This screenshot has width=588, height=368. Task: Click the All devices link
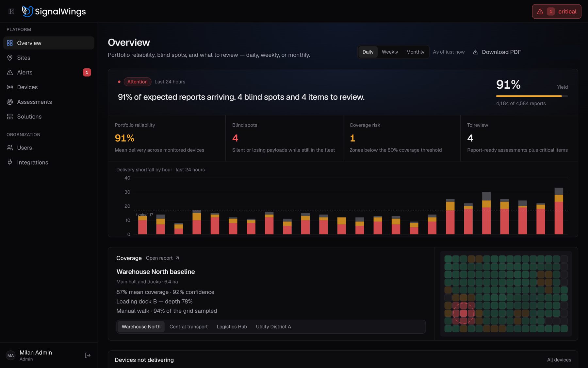coord(559,360)
